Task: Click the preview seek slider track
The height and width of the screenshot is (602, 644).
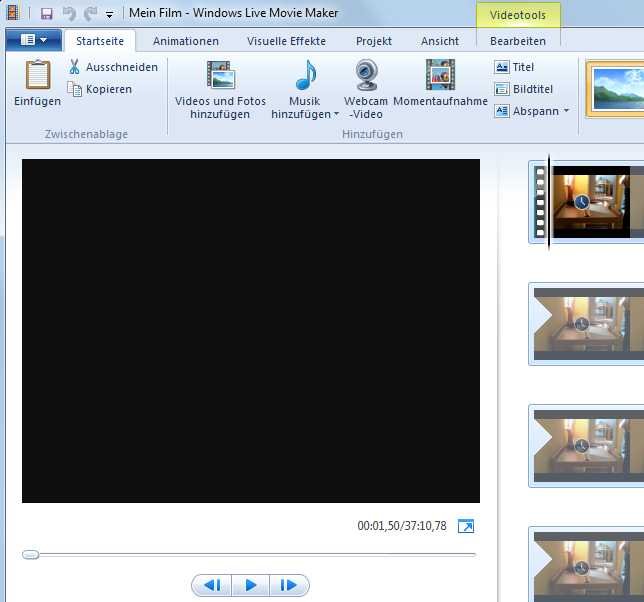Action: pos(250,554)
